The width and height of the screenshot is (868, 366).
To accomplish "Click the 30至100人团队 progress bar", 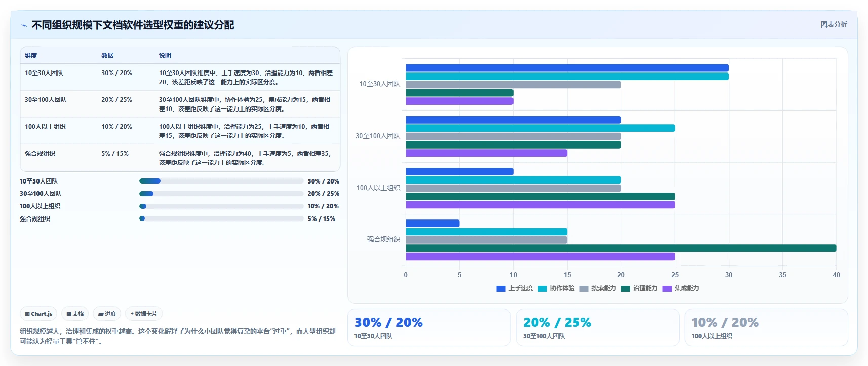I will [x=221, y=194].
